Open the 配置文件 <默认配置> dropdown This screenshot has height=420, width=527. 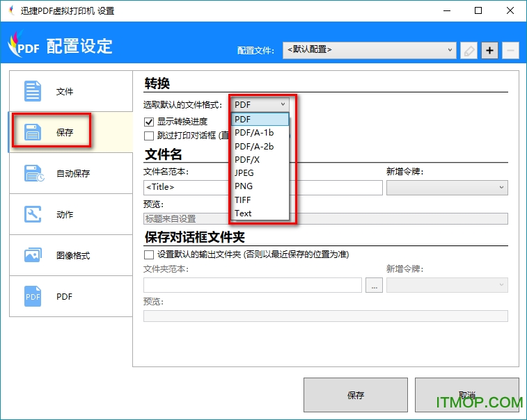coord(370,50)
